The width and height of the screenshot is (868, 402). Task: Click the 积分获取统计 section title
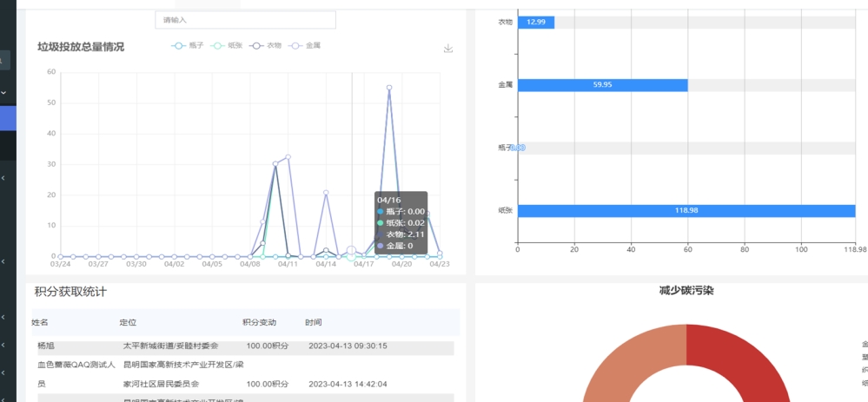(70, 292)
